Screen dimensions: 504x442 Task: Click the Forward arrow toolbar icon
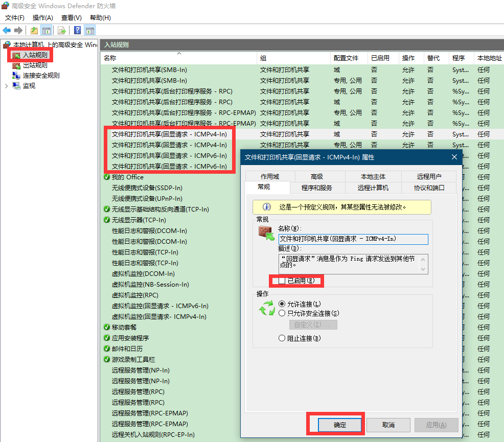[x=18, y=31]
